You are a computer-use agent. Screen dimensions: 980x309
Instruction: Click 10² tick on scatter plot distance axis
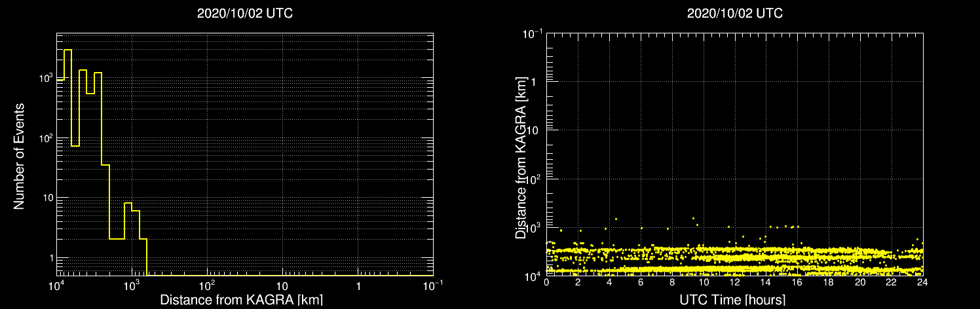tap(535, 178)
